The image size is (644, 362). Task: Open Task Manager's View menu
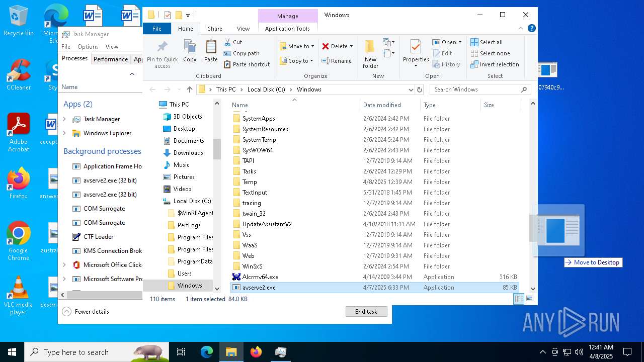[112, 47]
